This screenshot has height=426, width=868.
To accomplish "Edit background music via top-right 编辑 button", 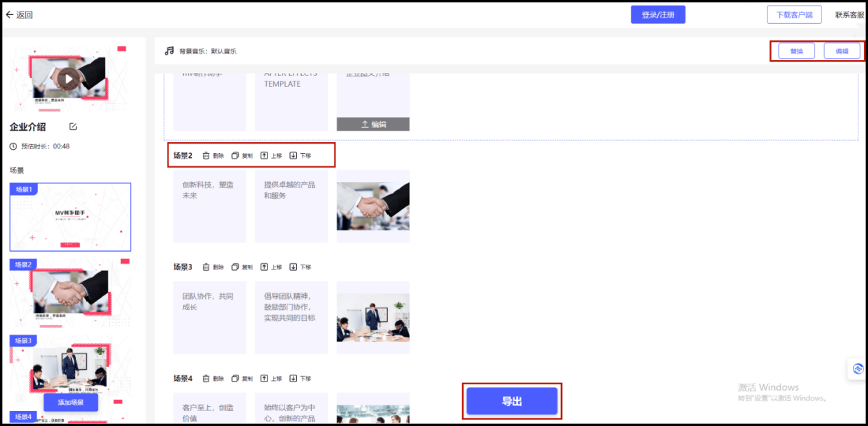I will 842,51.
